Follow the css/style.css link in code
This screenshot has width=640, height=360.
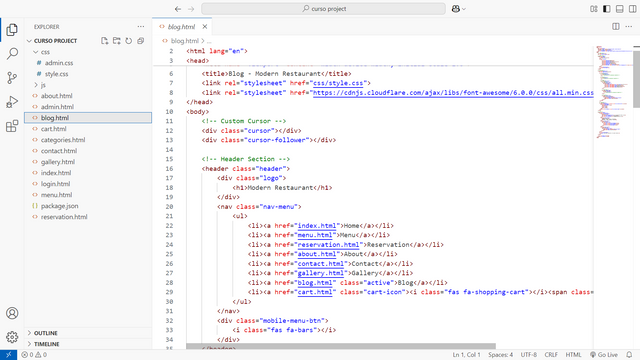click(338, 83)
